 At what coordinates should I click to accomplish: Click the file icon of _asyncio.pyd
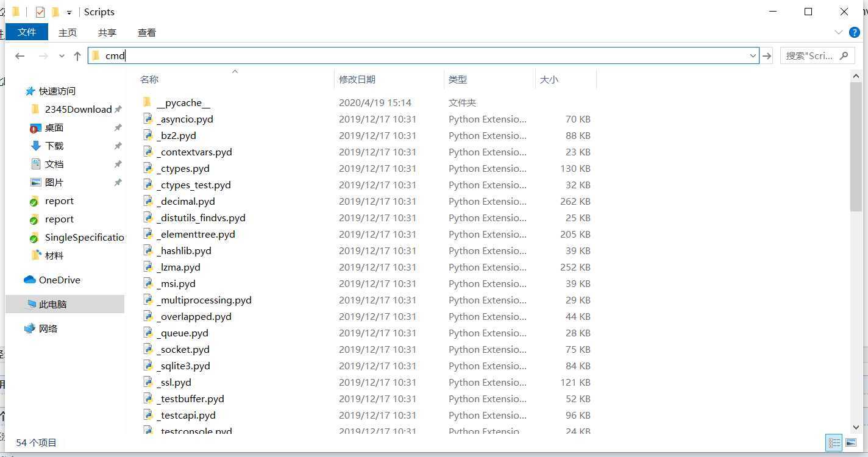pos(148,119)
